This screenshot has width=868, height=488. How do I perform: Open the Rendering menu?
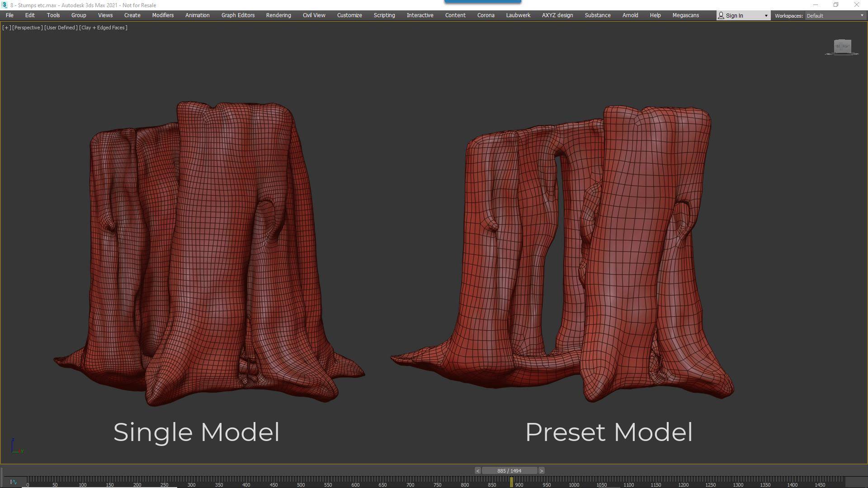click(x=278, y=15)
